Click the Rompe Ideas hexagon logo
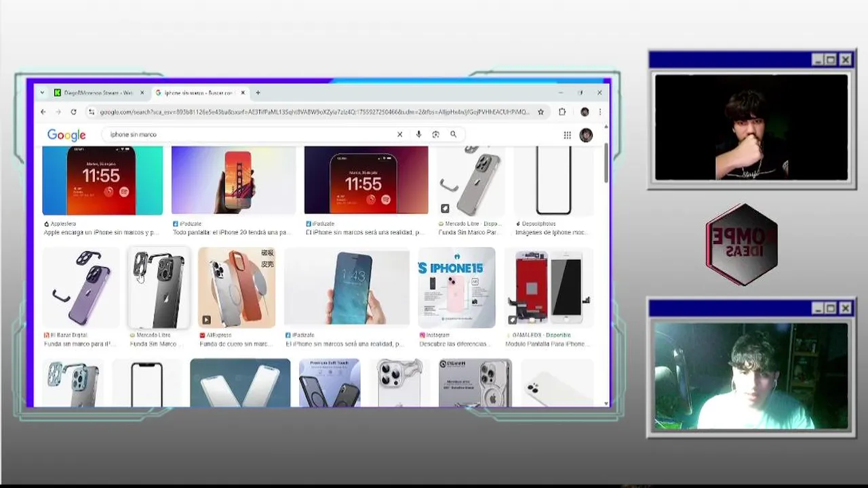 tap(742, 244)
